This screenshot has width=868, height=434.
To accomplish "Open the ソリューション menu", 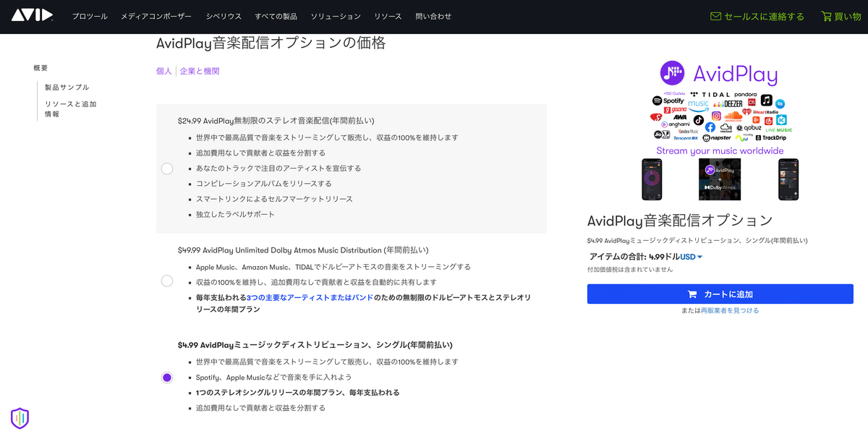I will point(336,16).
